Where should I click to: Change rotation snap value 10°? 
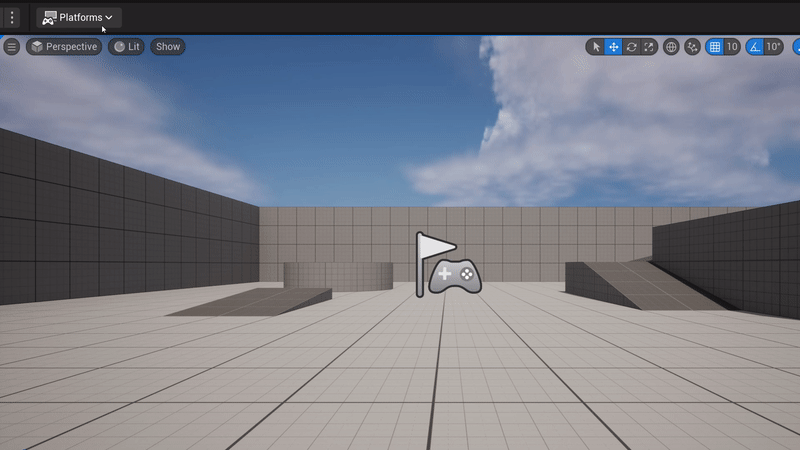(773, 47)
